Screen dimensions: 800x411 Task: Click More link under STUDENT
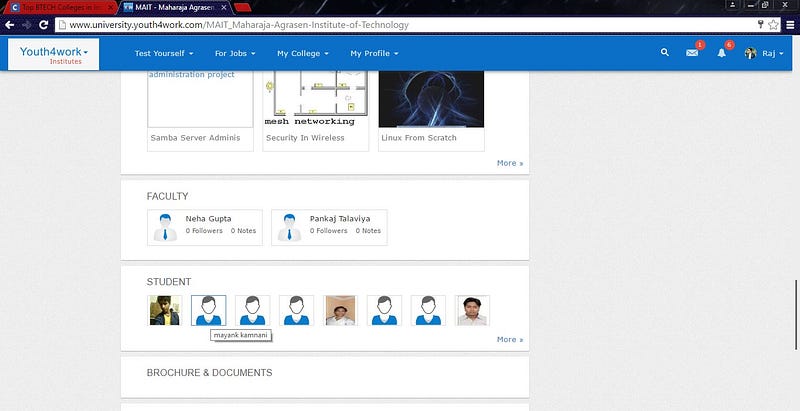tap(510, 340)
